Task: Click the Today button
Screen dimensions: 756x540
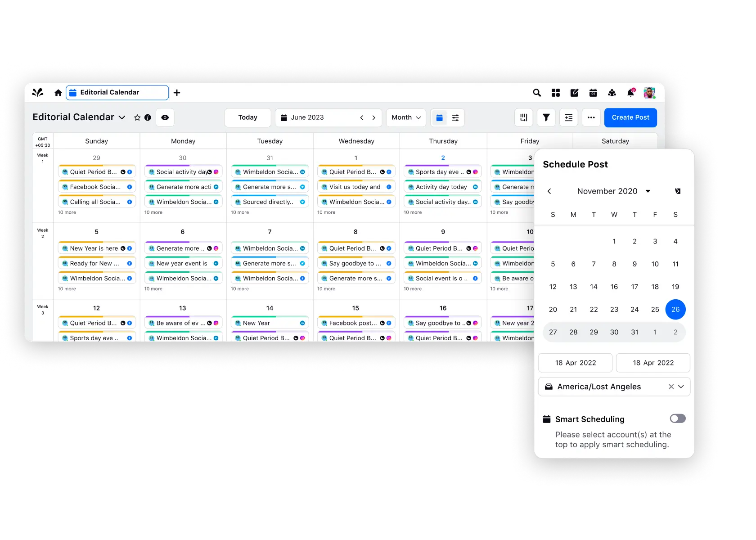Action: point(247,117)
